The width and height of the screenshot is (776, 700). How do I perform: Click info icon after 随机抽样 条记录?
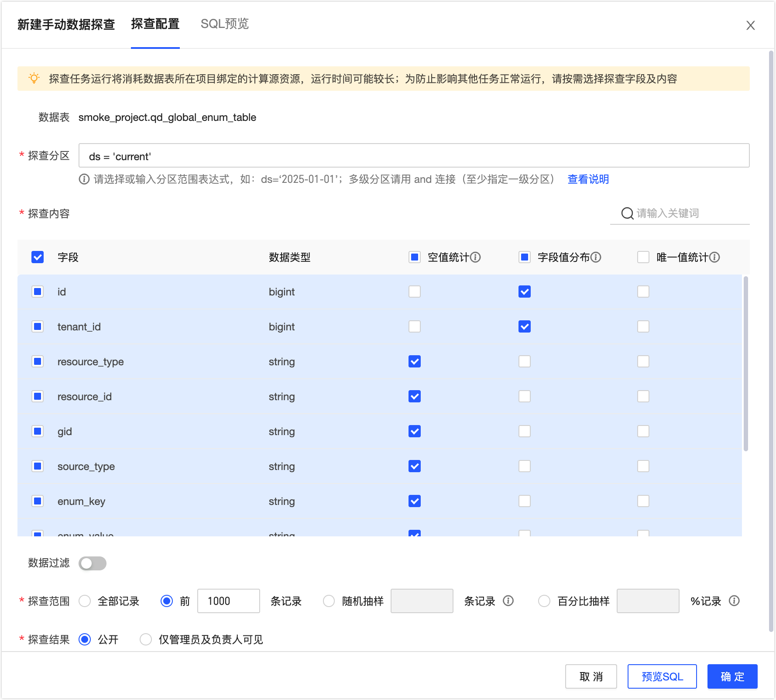508,601
